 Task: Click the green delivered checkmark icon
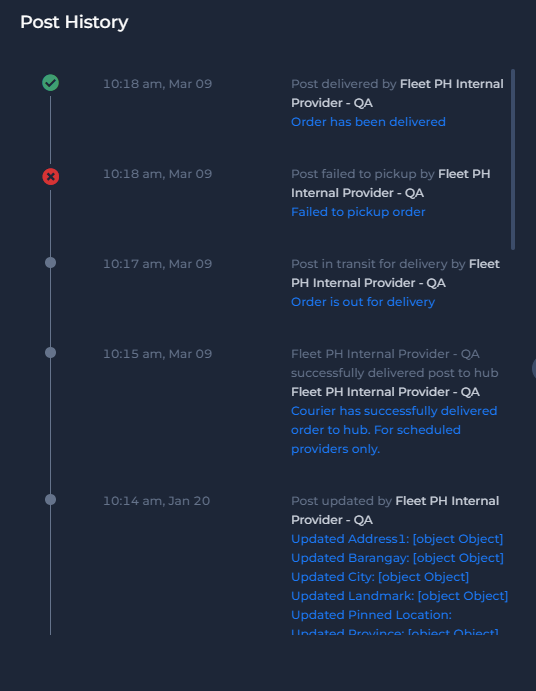point(50,83)
